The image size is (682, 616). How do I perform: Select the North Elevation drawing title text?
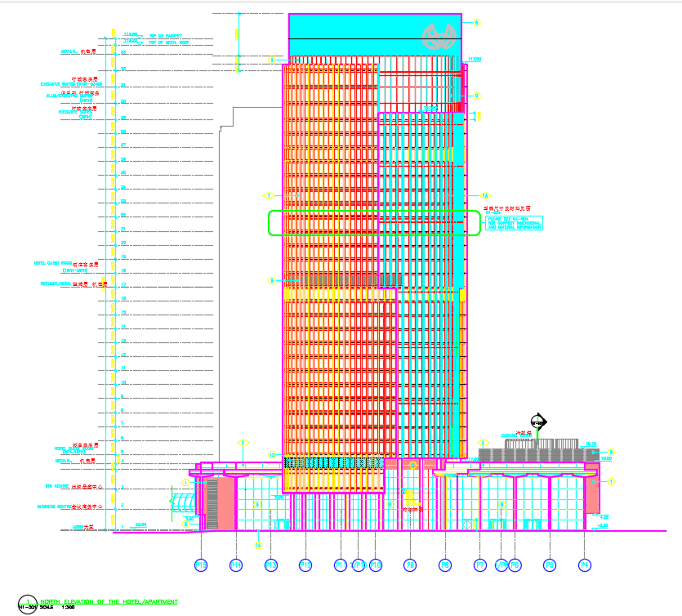coord(109,601)
